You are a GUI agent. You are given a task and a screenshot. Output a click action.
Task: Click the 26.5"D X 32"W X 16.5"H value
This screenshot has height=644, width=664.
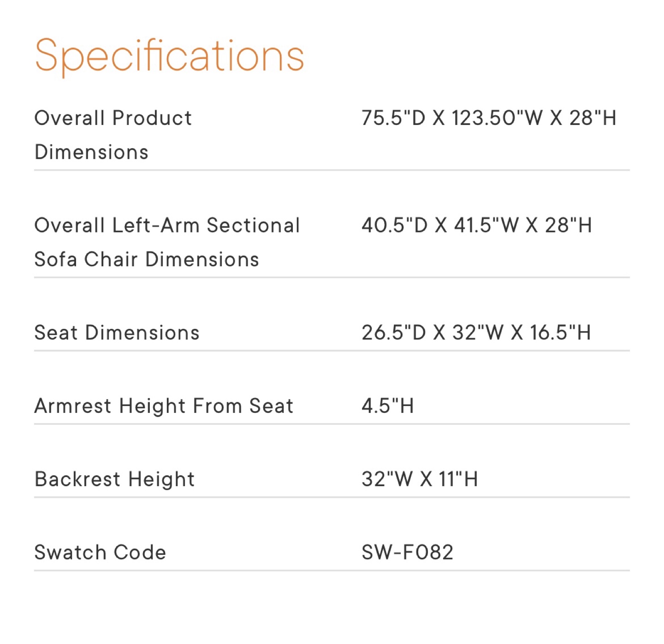click(x=476, y=333)
